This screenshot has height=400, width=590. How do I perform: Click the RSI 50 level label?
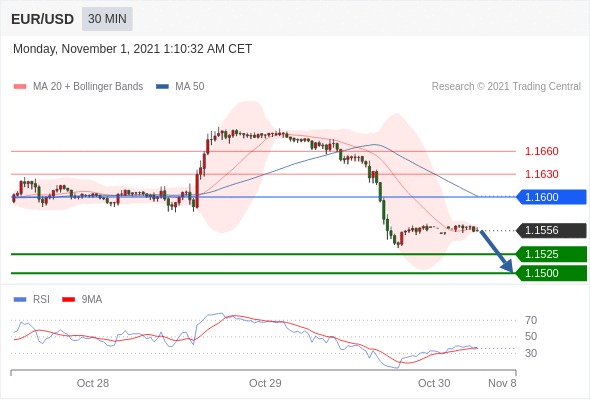click(531, 336)
